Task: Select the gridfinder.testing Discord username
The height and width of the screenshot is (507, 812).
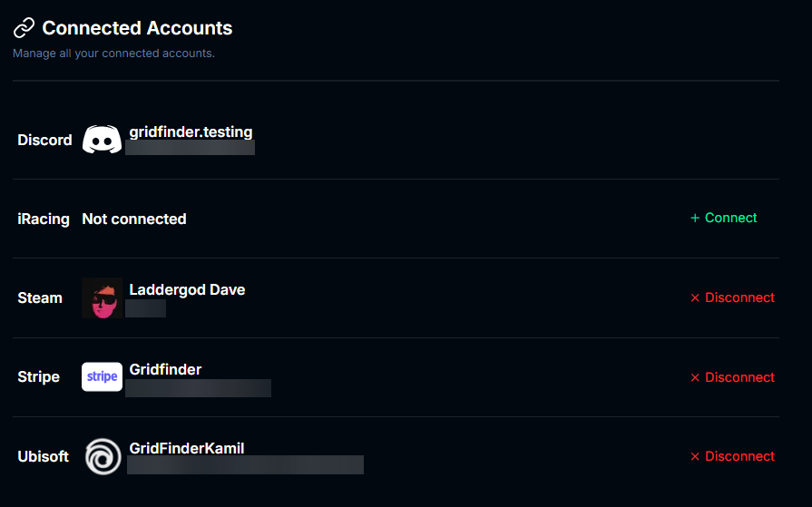Action: 191,132
